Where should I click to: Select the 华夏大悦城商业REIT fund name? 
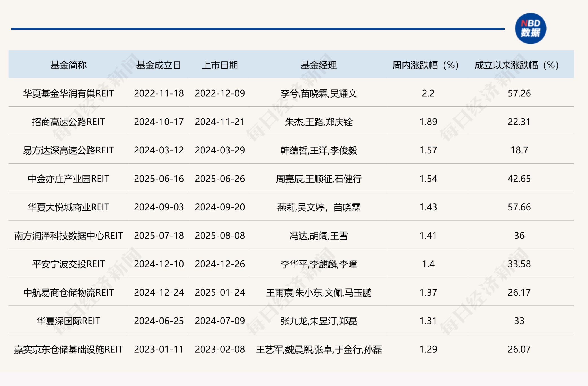point(69,207)
